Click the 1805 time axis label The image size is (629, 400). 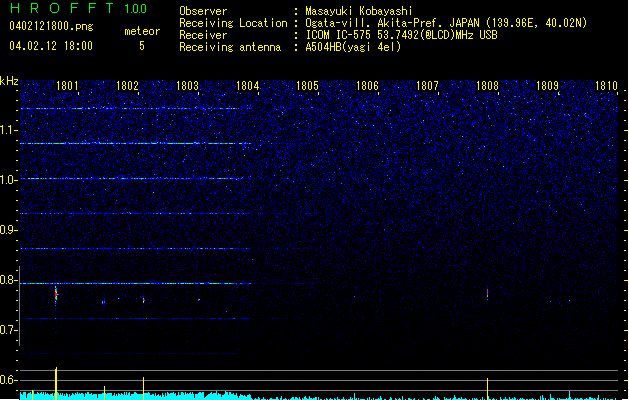click(x=307, y=86)
